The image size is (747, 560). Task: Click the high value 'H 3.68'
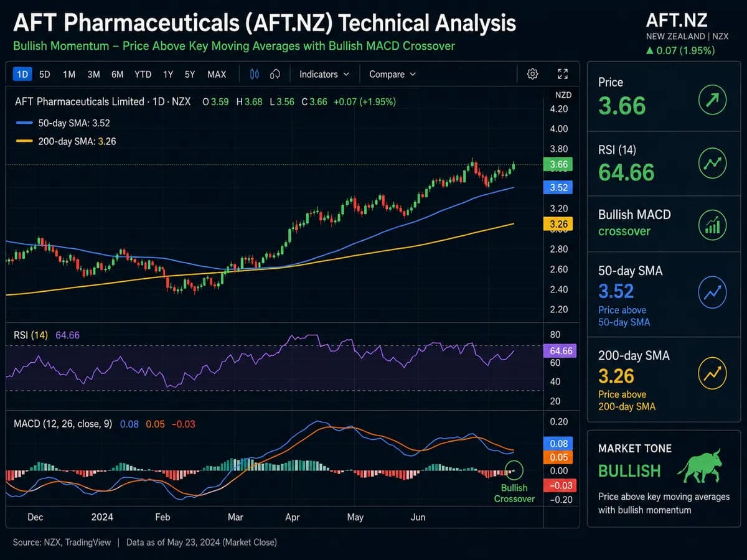tap(249, 101)
